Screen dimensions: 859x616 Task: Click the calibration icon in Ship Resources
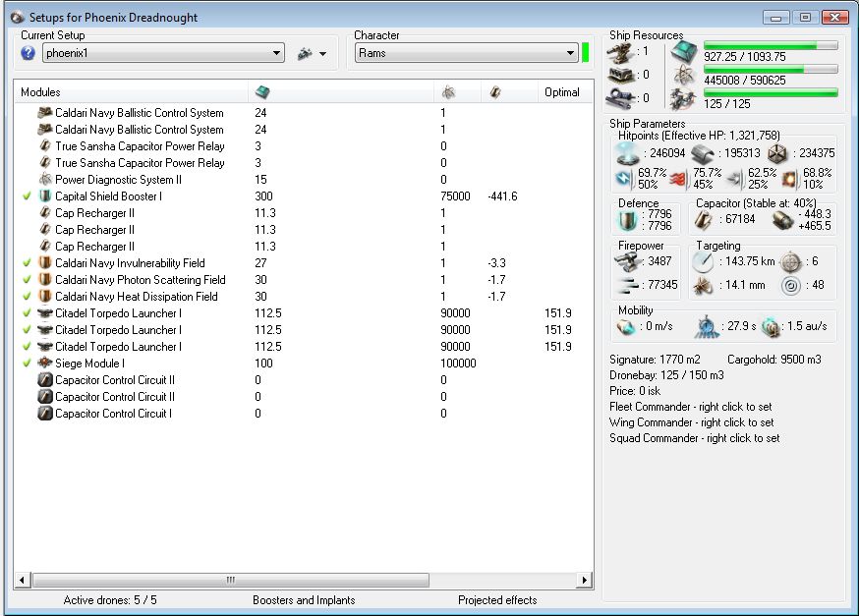[621, 98]
